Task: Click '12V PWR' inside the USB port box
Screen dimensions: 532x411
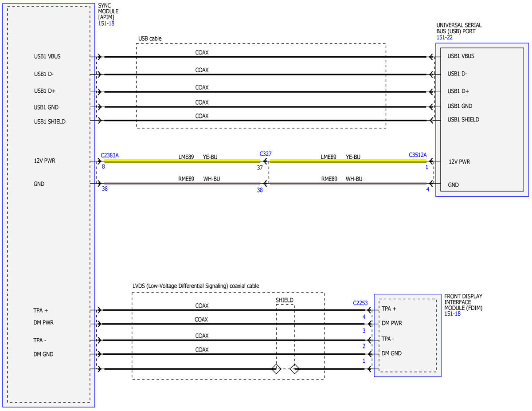Action: (x=459, y=162)
